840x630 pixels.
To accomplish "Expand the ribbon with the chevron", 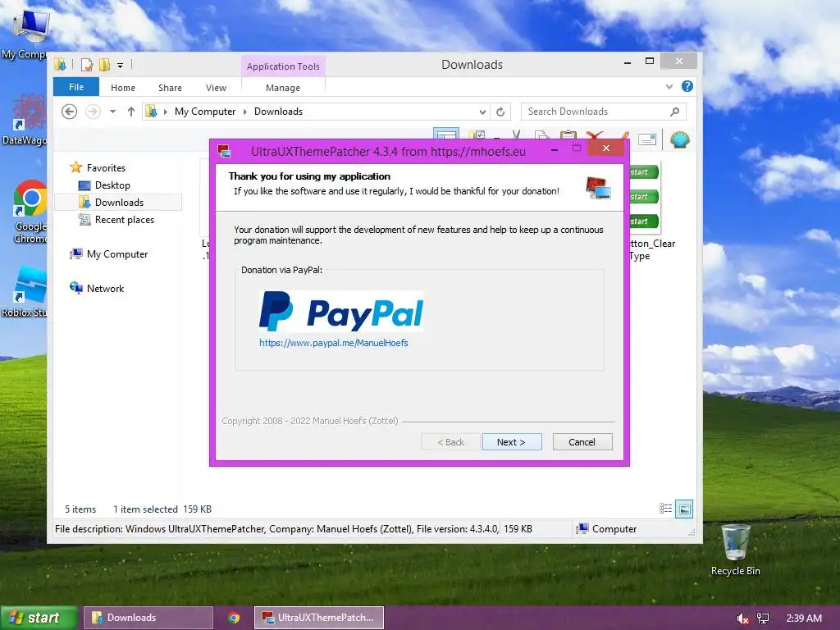I will click(669, 86).
